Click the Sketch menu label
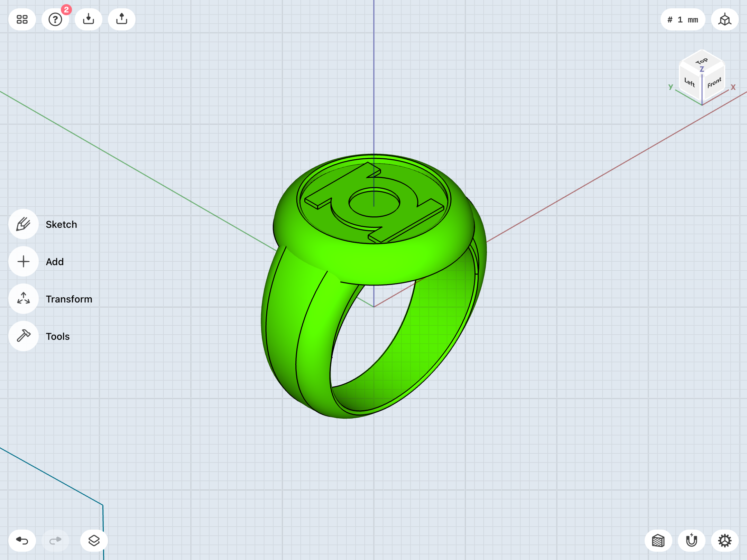Screen dimensions: 747x560 (x=62, y=224)
